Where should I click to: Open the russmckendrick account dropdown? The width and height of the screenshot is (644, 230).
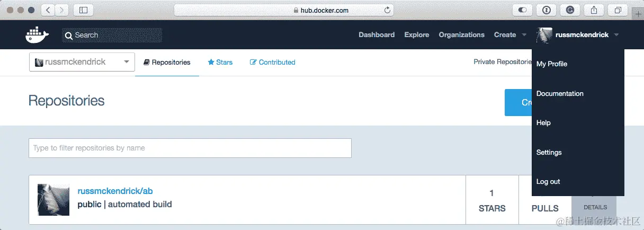click(x=578, y=35)
